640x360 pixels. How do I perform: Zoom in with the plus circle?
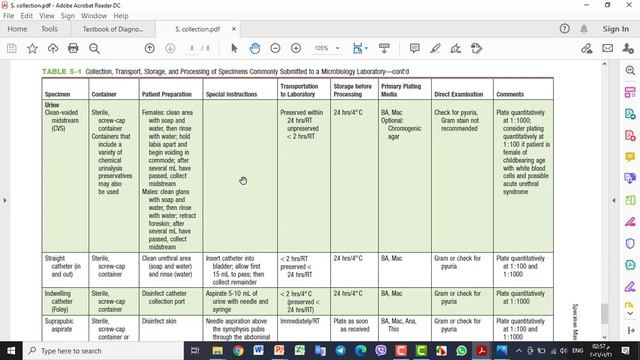pyautogui.click(x=296, y=48)
